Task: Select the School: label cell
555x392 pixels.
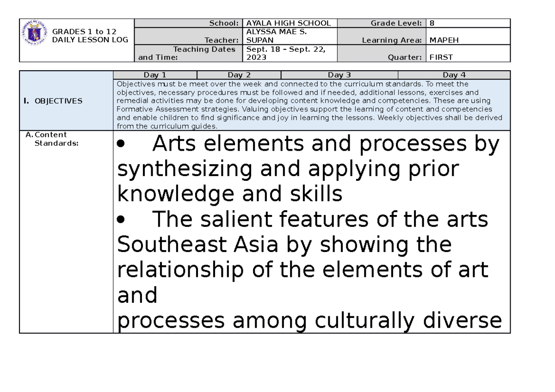Action: [x=224, y=23]
